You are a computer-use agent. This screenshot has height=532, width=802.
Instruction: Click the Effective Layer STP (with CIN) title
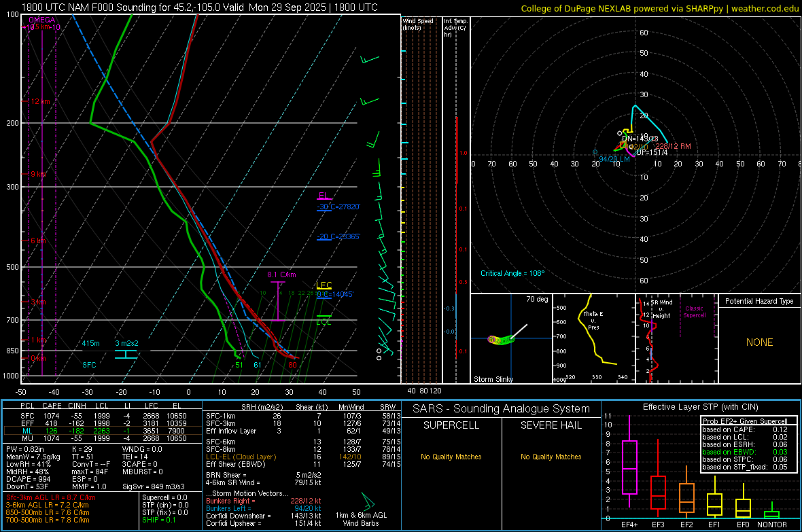(700, 407)
